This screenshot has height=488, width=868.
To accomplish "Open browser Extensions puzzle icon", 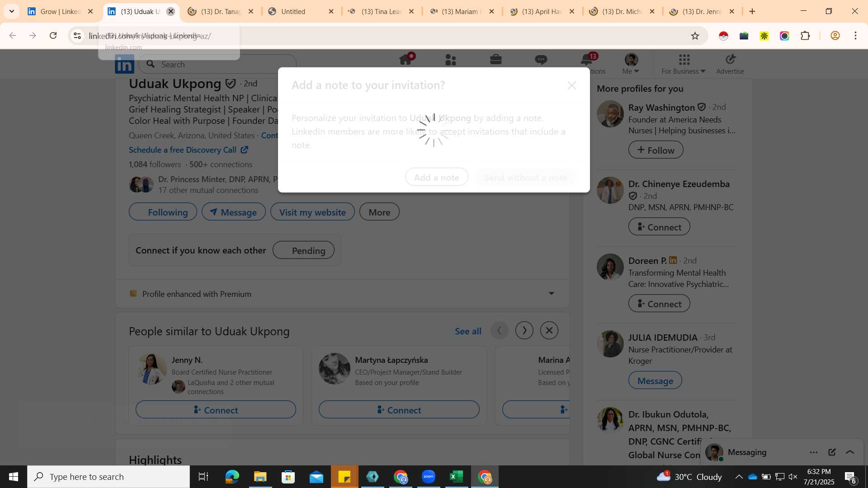I will pyautogui.click(x=805, y=36).
